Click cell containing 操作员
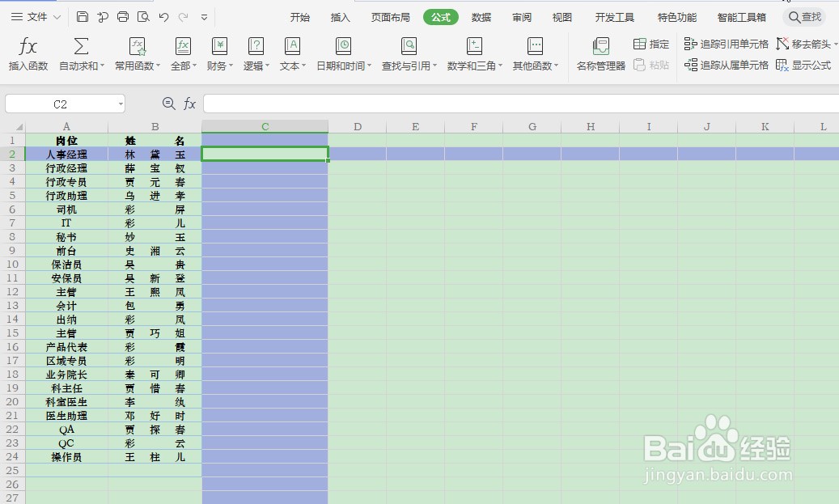The image size is (839, 504). pyautogui.click(x=66, y=457)
